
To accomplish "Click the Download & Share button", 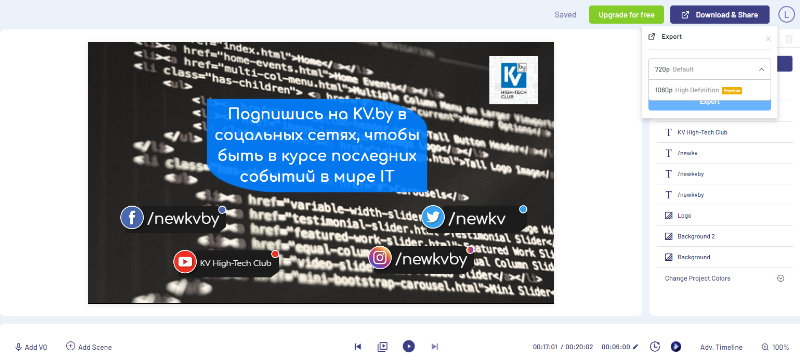I will point(719,15).
